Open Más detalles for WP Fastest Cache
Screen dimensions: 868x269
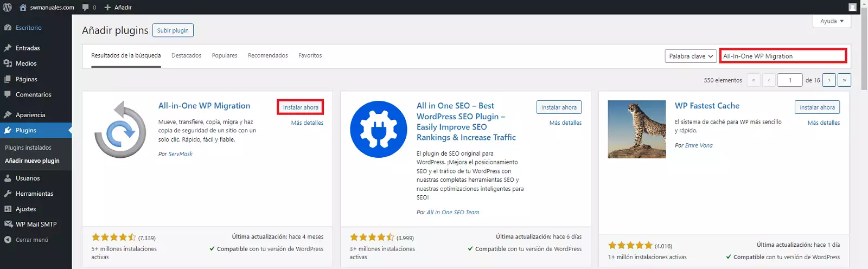coord(824,123)
